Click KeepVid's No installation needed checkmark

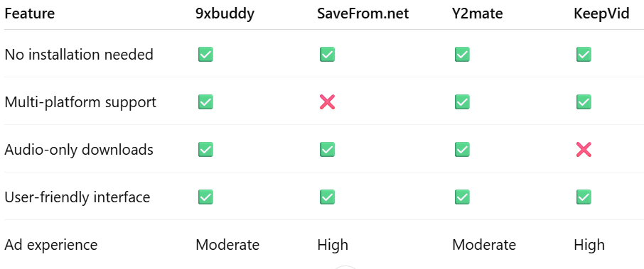584,54
